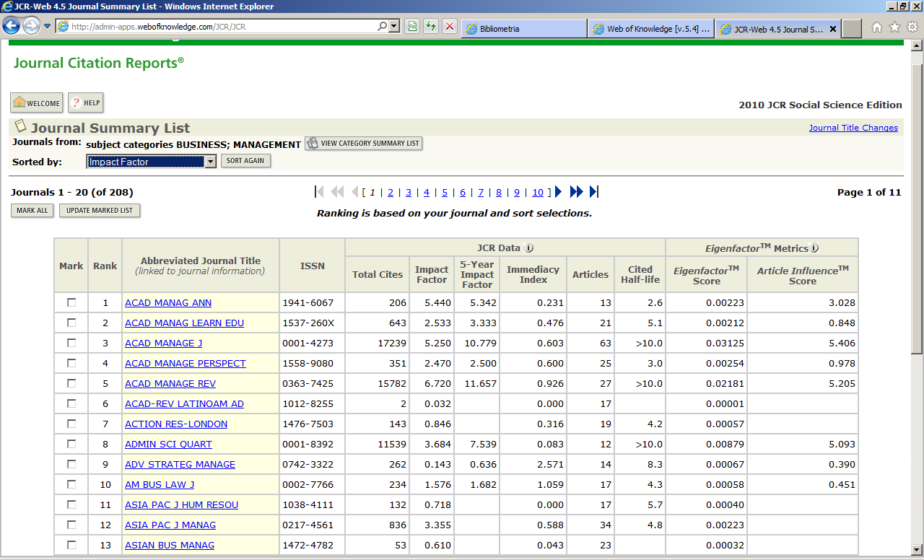Mark checkbox for ACTION RES-LONDON

point(71,424)
